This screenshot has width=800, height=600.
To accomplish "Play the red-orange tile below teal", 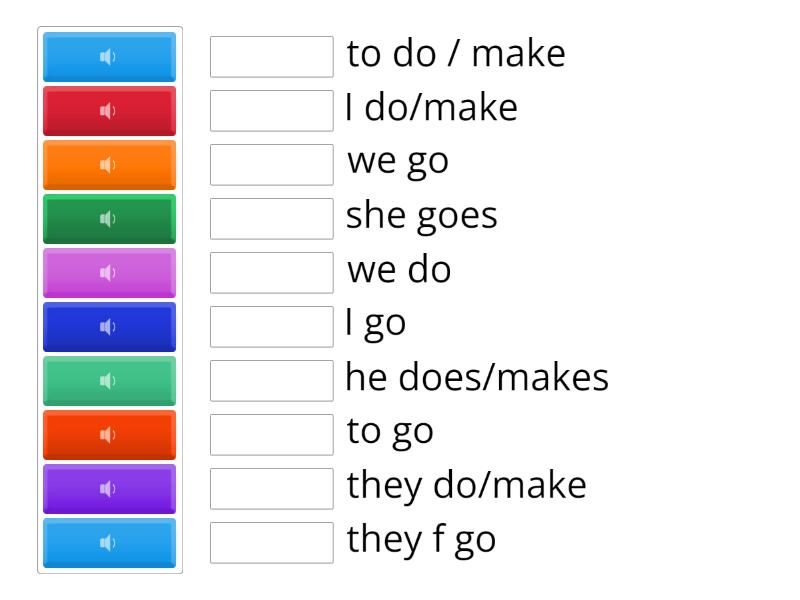I will [x=109, y=435].
